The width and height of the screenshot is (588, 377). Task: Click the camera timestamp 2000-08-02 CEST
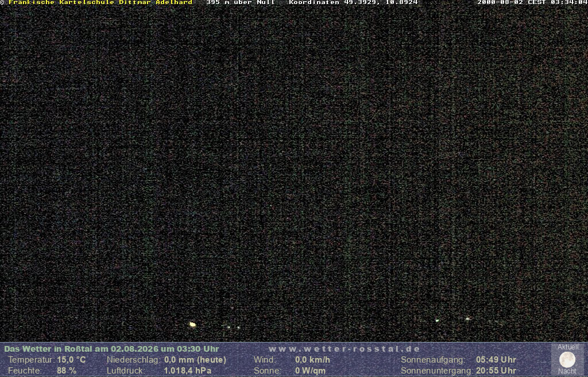click(532, 2)
